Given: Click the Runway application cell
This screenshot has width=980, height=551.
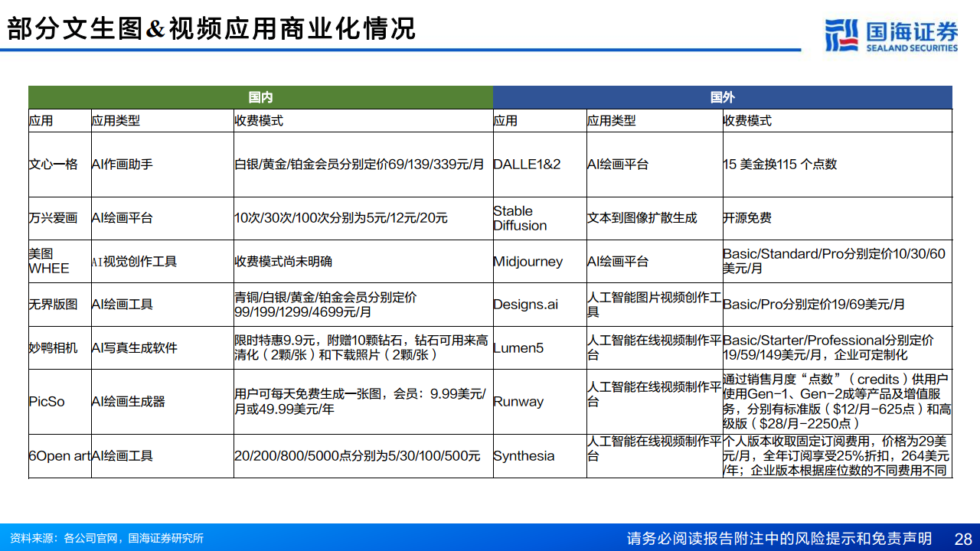Looking at the screenshot, I should 540,402.
